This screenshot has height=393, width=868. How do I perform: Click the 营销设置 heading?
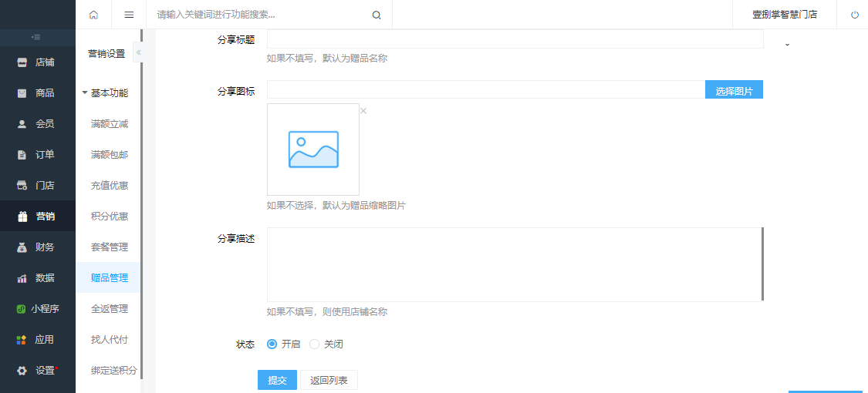coord(106,54)
